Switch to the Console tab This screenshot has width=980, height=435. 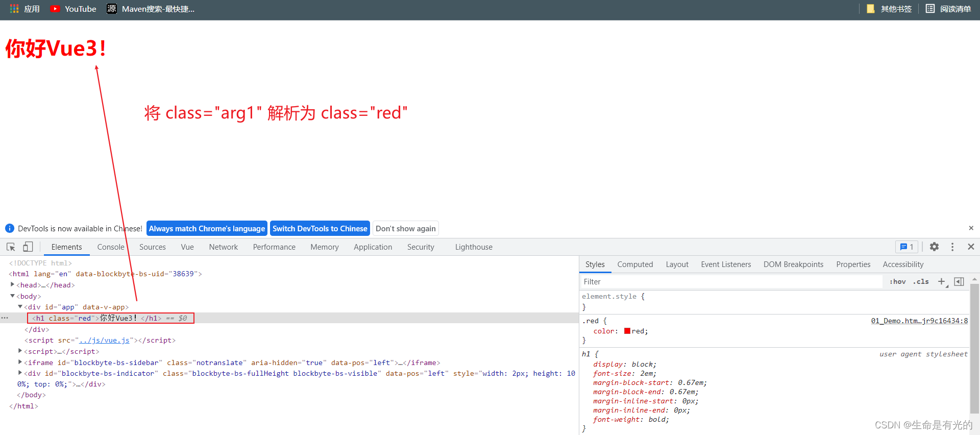111,247
